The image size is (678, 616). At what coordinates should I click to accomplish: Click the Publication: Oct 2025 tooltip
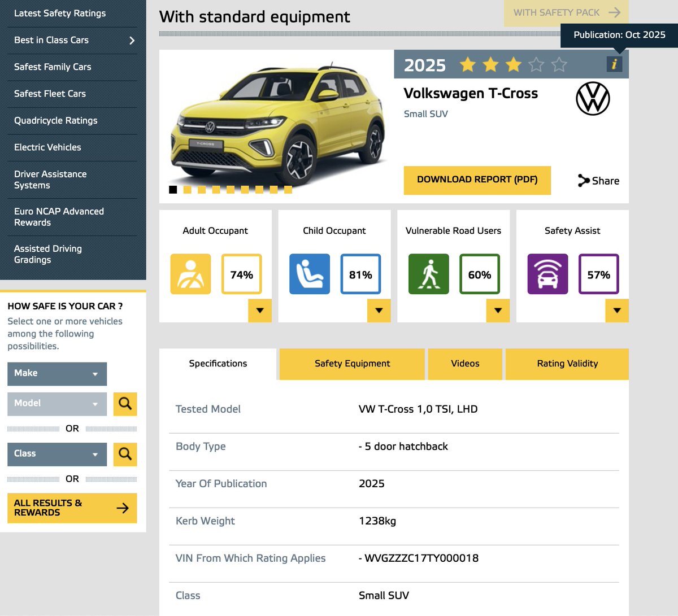619,35
